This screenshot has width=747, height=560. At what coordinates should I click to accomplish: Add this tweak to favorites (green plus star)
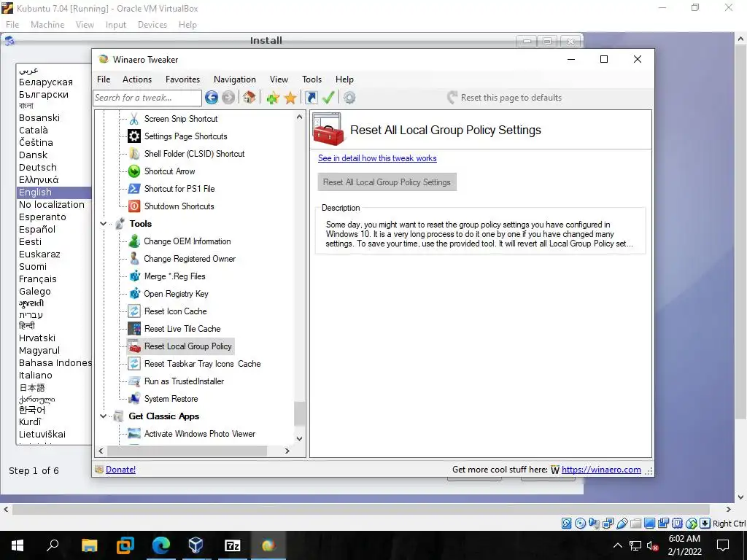273,98
